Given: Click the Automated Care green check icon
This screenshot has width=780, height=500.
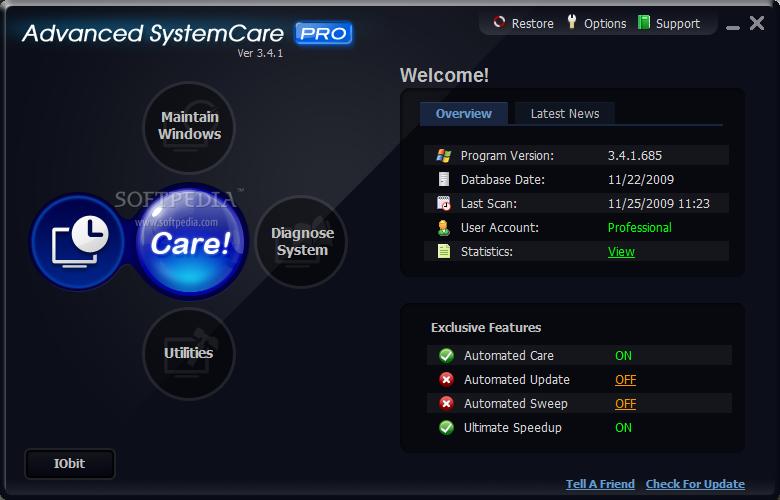Looking at the screenshot, I should pyautogui.click(x=446, y=355).
